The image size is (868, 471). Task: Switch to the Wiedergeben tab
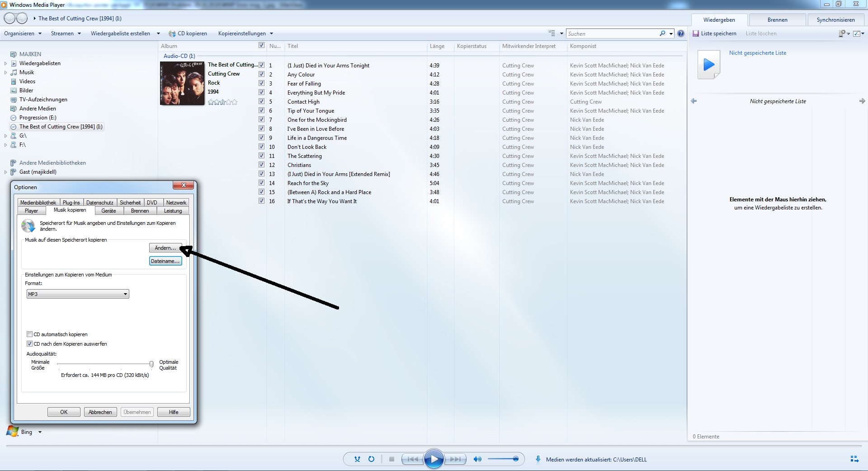719,20
